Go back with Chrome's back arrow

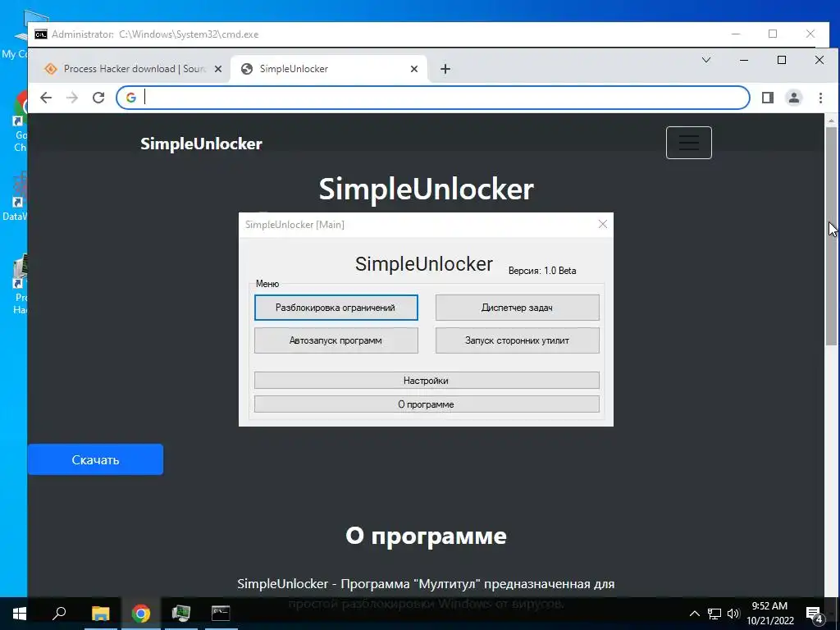46,98
